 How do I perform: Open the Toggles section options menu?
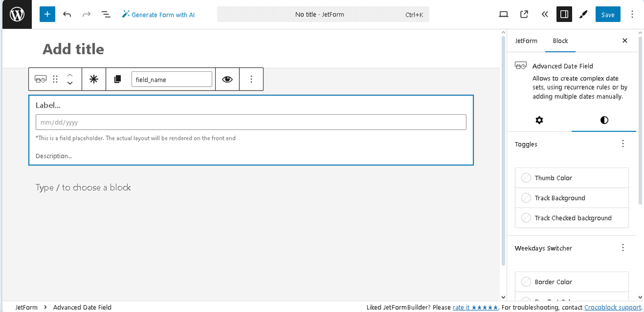click(623, 144)
